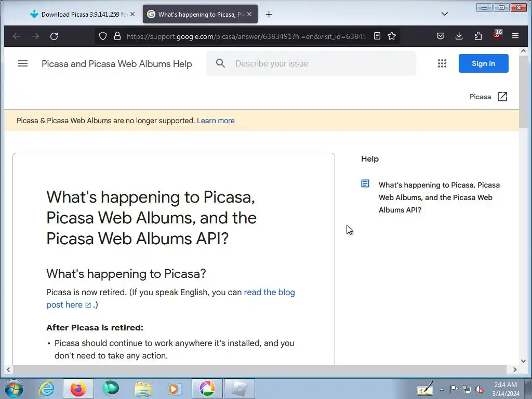View site security via the padlock icon
This screenshot has width=532, height=399.
(117, 36)
